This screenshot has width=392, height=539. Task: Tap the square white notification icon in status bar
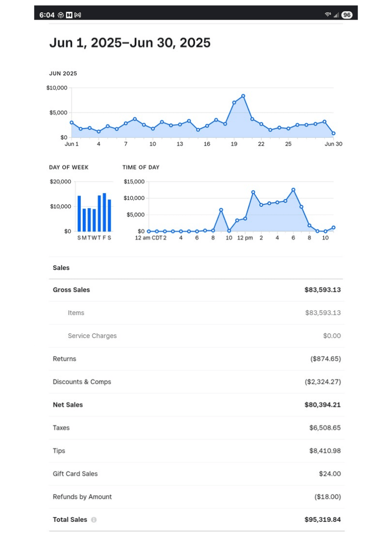pos(69,15)
